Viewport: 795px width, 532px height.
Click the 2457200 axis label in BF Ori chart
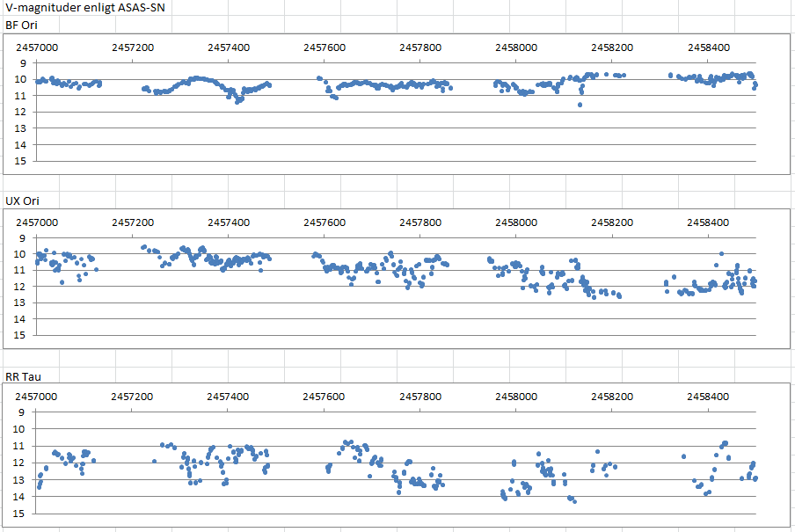(x=136, y=47)
